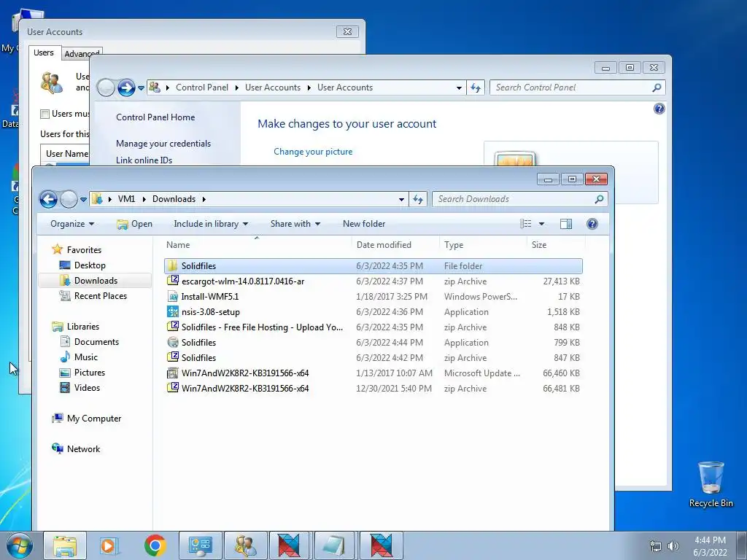Viewport: 747px width, 560px height.
Task: Open Videos library
Action: tap(80, 388)
